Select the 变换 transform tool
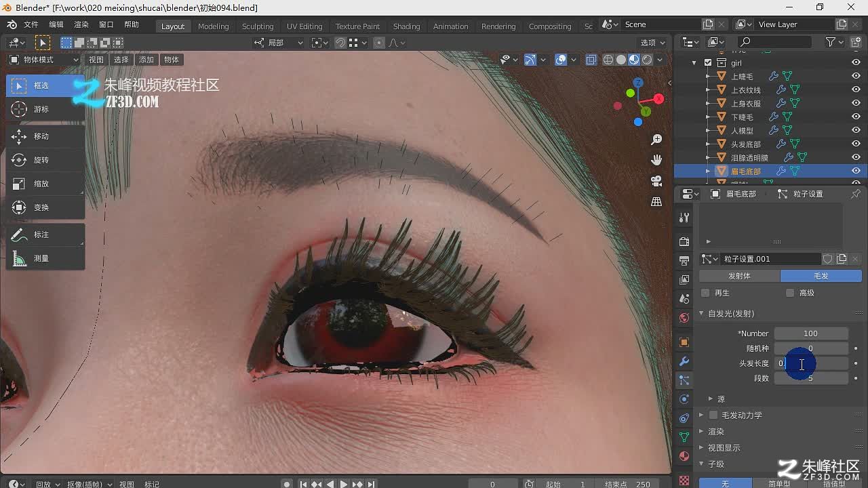The width and height of the screenshot is (868, 488). coord(45,207)
